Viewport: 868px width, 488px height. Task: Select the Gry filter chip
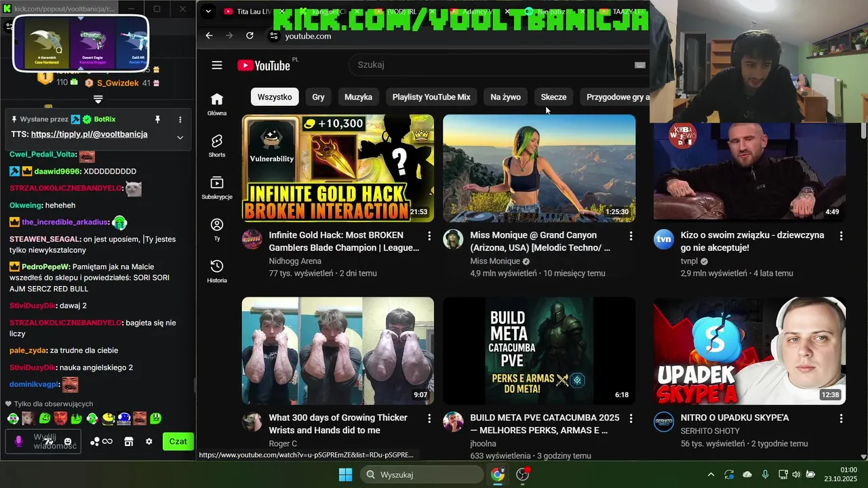[x=318, y=97]
